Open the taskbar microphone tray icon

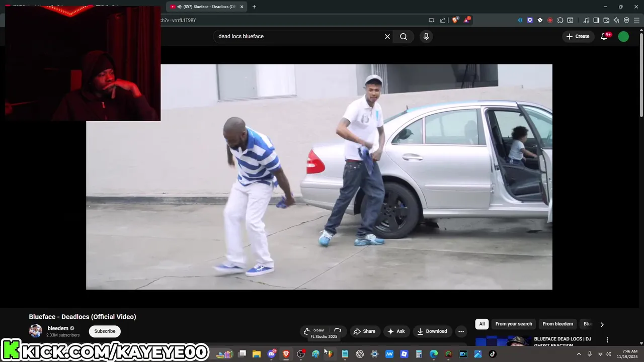click(x=590, y=354)
